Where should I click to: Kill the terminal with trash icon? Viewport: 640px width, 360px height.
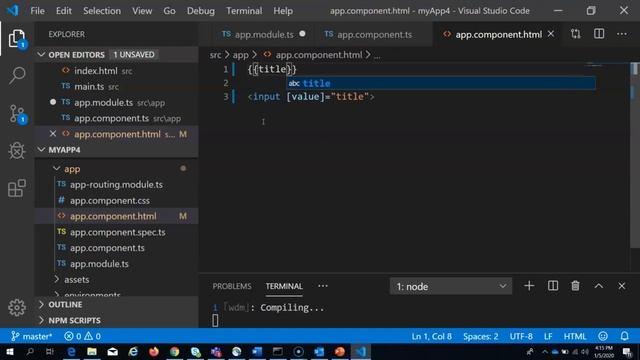coord(576,286)
